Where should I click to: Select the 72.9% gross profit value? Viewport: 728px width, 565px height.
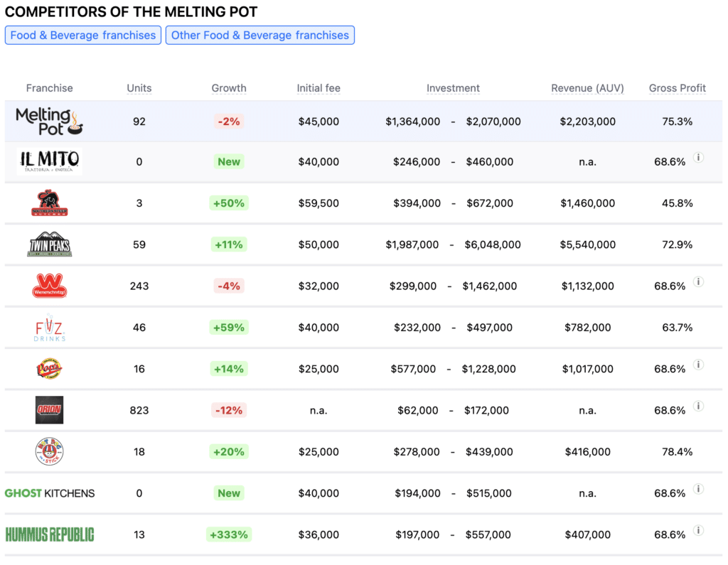pos(677,244)
